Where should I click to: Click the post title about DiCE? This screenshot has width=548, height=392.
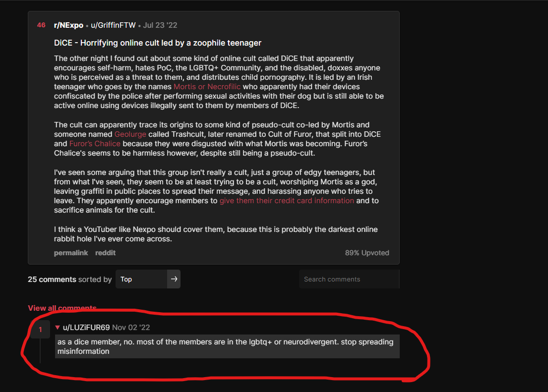[x=158, y=43]
